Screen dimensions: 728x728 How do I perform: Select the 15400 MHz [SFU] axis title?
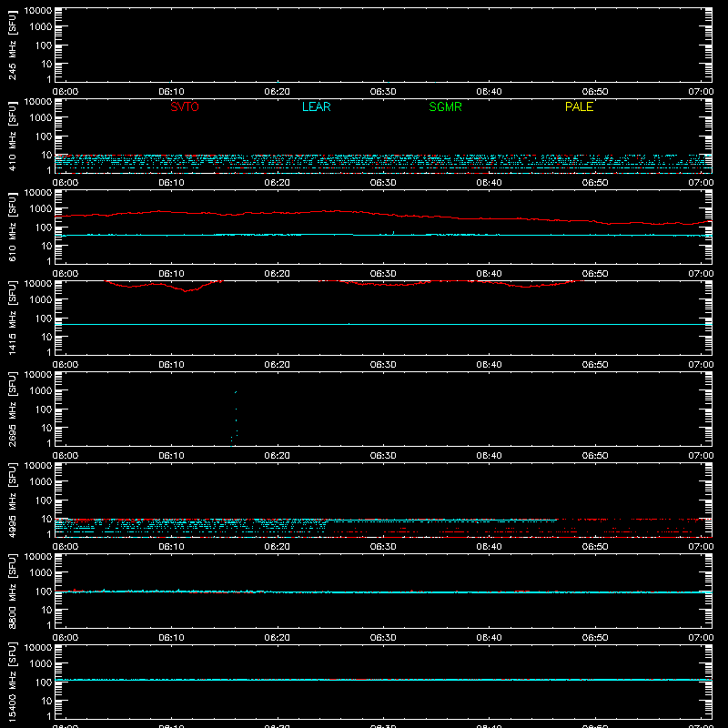point(12,682)
